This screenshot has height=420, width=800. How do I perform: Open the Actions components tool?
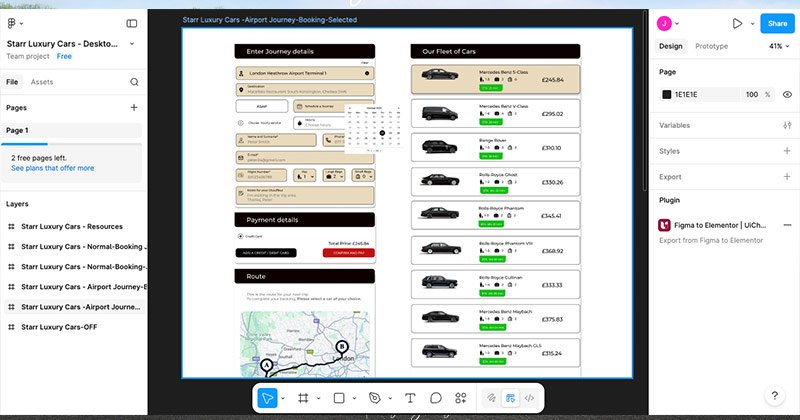point(461,398)
